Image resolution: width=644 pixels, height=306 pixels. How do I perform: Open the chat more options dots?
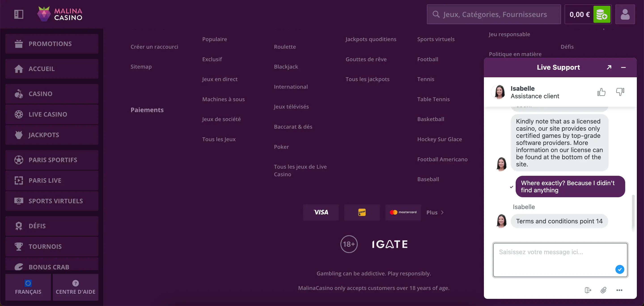click(619, 290)
